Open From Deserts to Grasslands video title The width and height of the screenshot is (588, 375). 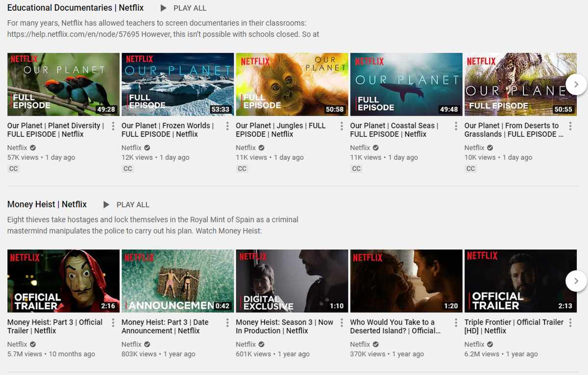pyautogui.click(x=514, y=130)
